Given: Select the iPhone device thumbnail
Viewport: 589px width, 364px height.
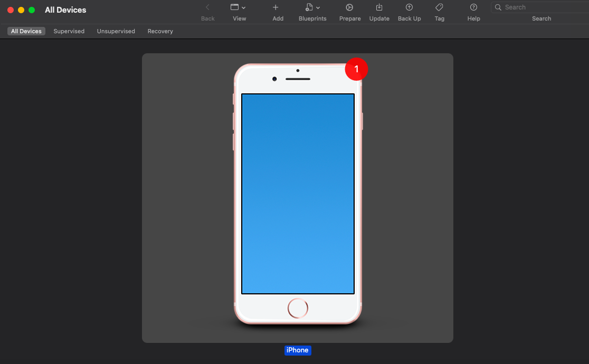Looking at the screenshot, I should [x=298, y=198].
